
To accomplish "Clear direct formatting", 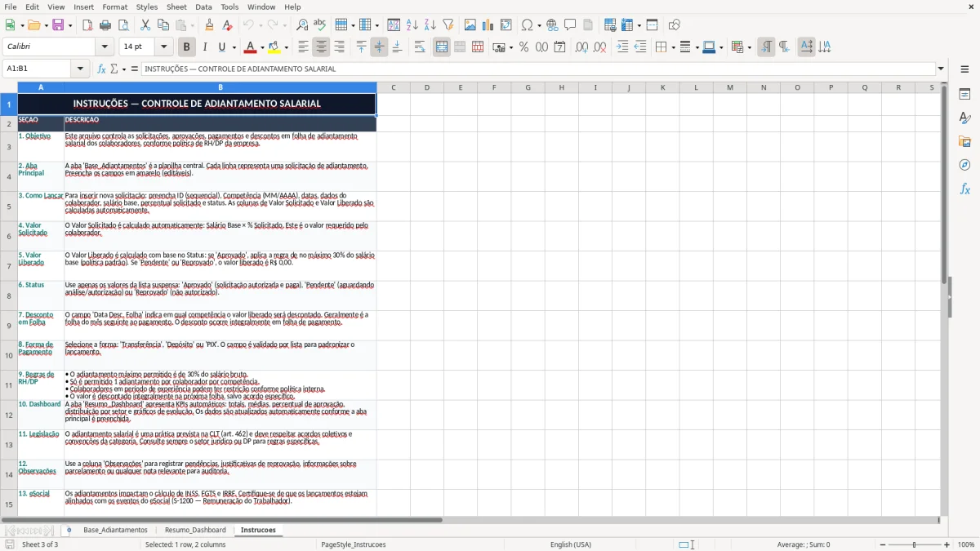I will 227,25.
